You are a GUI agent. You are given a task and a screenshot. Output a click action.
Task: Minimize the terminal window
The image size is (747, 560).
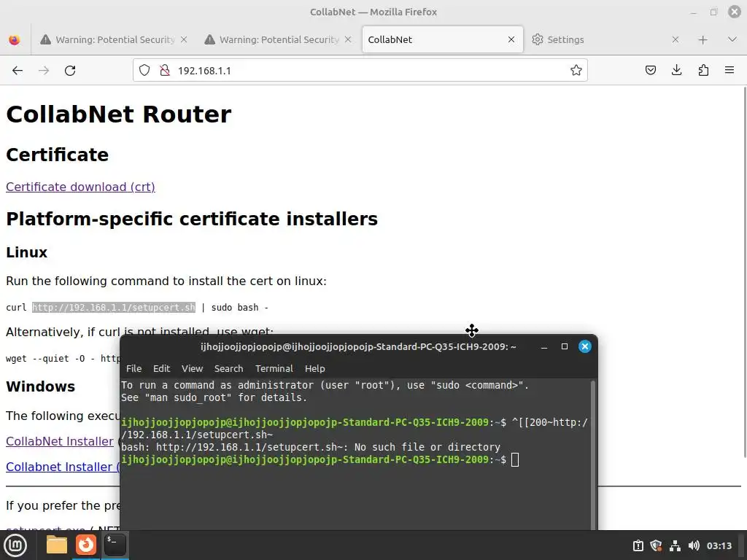tap(544, 346)
